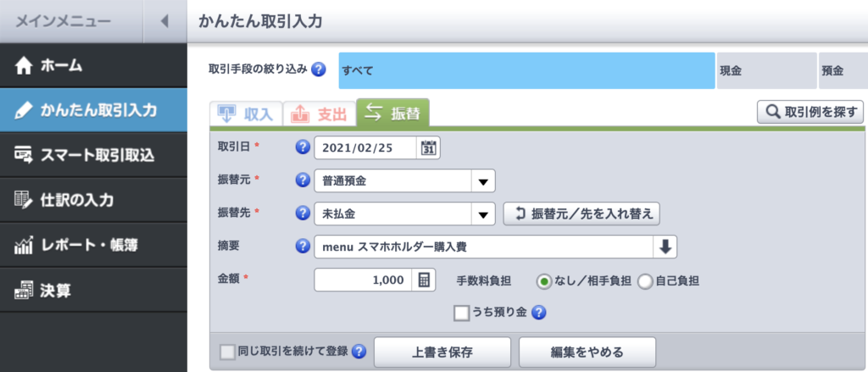Click the 金額 amount field
The image size is (868, 372).
(x=363, y=280)
